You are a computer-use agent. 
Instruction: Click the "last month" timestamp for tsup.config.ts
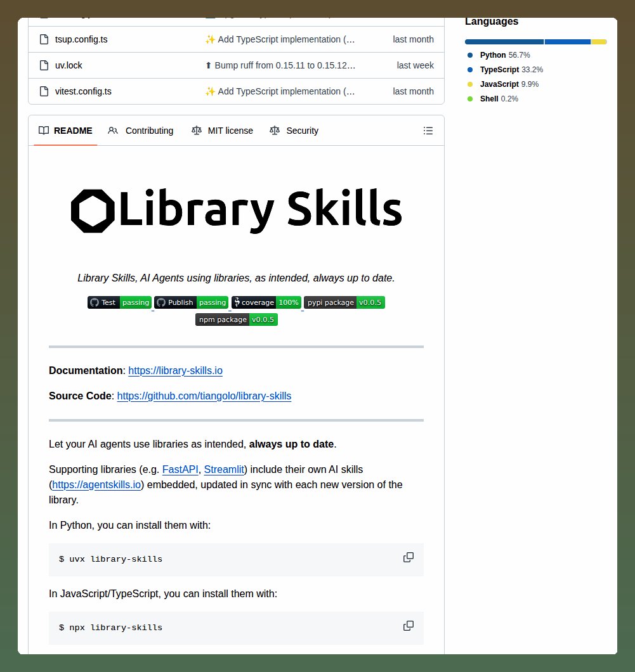pyautogui.click(x=414, y=39)
